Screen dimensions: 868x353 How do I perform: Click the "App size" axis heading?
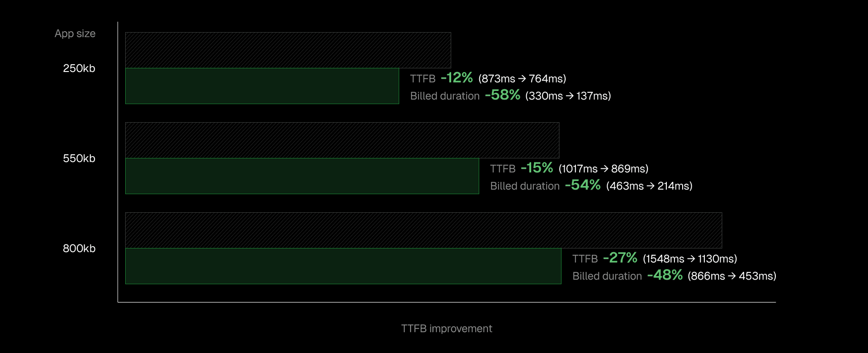75,33
